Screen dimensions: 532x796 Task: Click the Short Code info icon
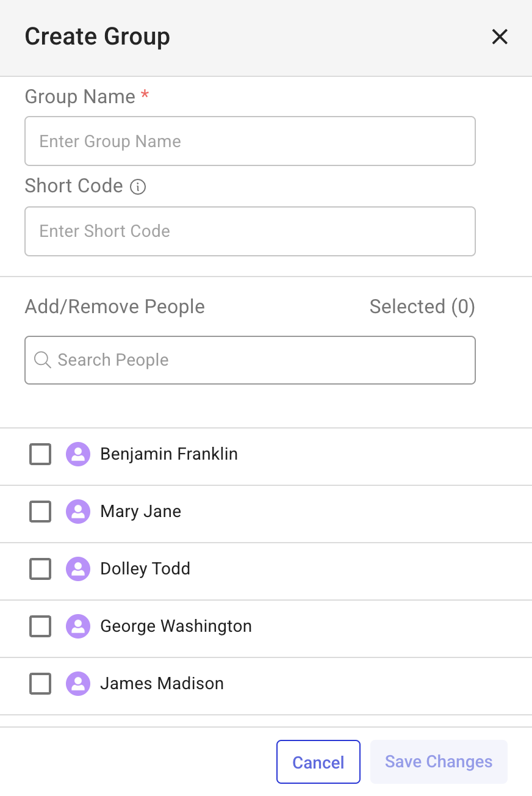[x=138, y=187]
